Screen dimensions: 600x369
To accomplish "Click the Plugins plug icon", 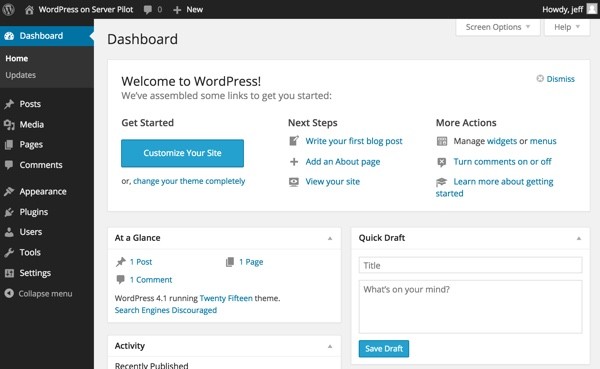I will coord(9,212).
